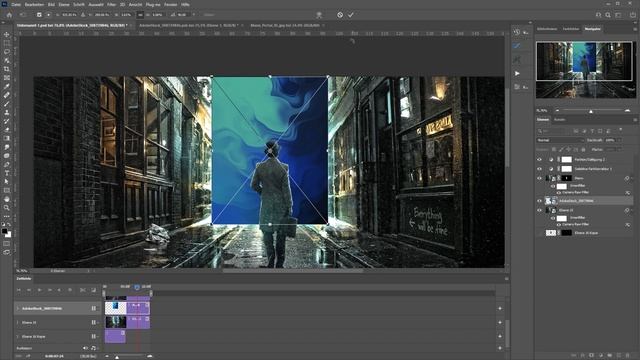Open the Datei menu

coord(16,4)
